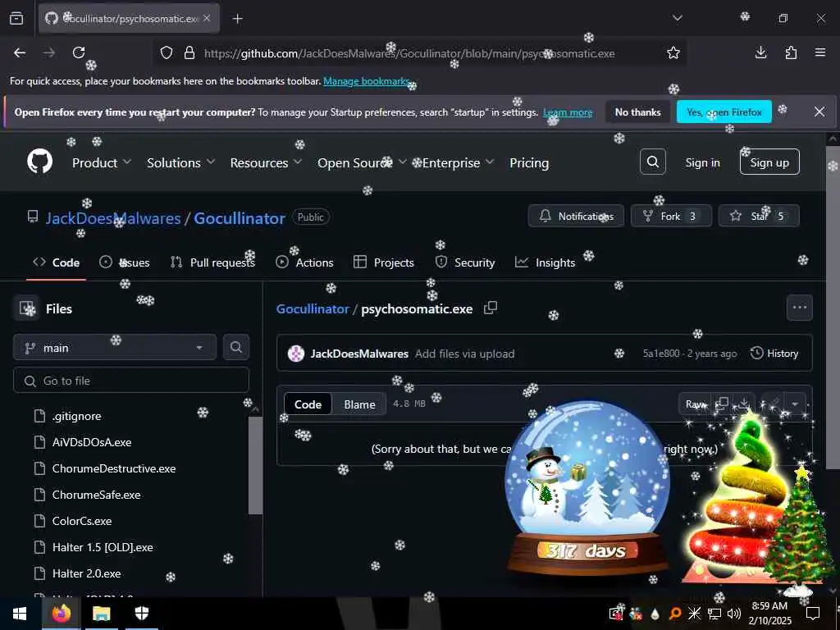
Task: Open AiVDsDOsA.exe in the file list
Action: (92, 442)
